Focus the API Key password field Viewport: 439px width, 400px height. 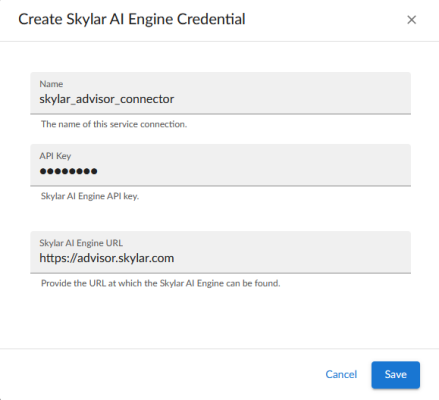point(220,165)
